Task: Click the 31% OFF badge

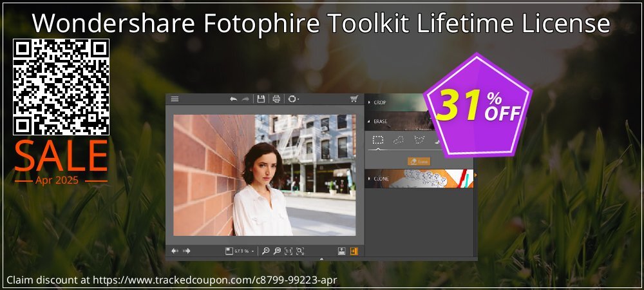Action: tap(478, 105)
